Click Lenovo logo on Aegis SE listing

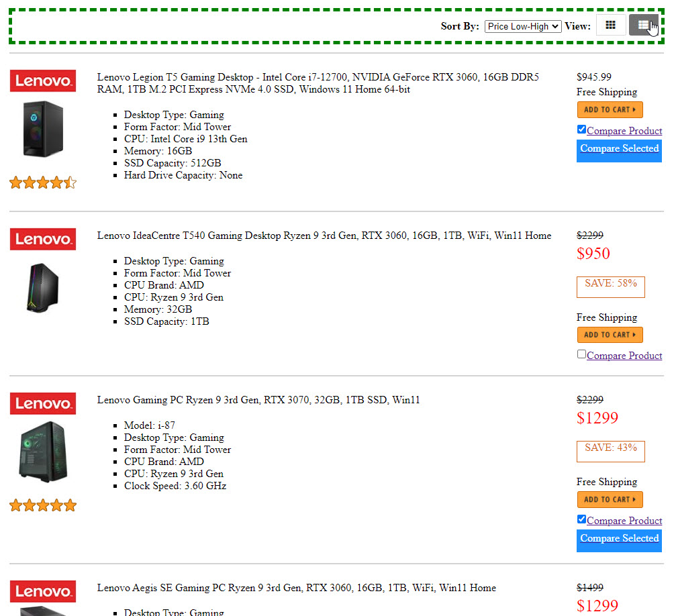tap(43, 592)
